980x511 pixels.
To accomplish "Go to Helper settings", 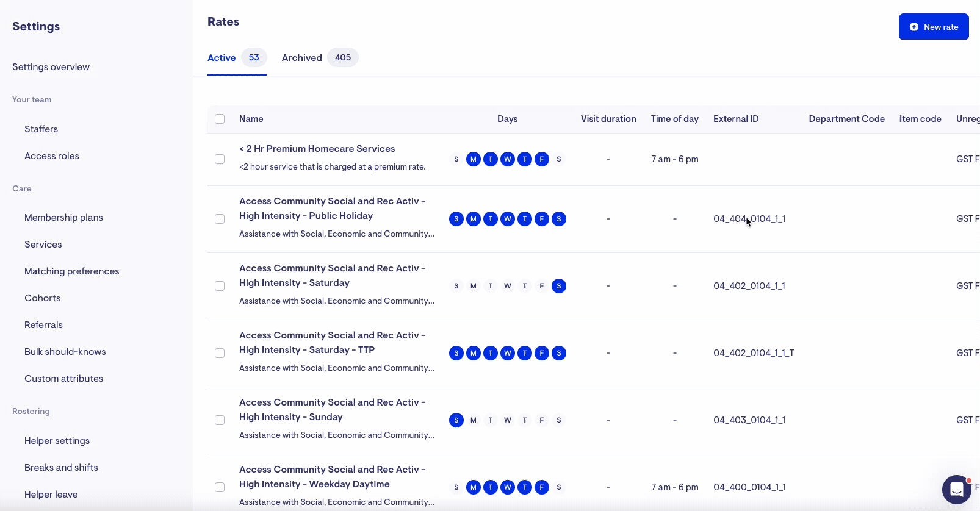I will [57, 441].
